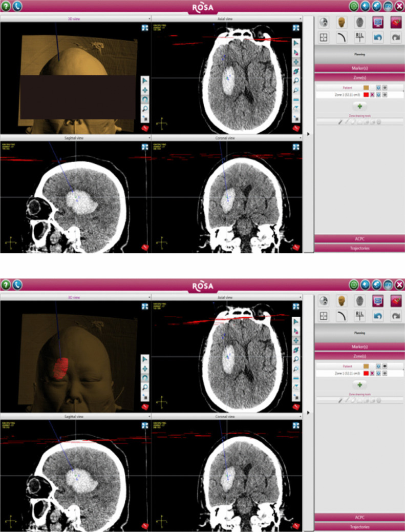The image size is (405, 532).
Task: Toggle Patient visibility eye icon in upper panel
Action: pos(385,88)
